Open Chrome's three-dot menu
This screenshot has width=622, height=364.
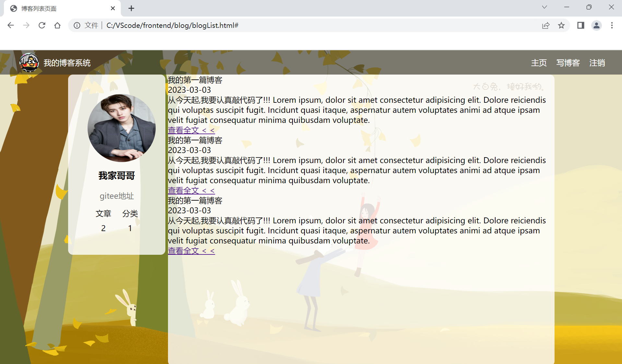(612, 25)
